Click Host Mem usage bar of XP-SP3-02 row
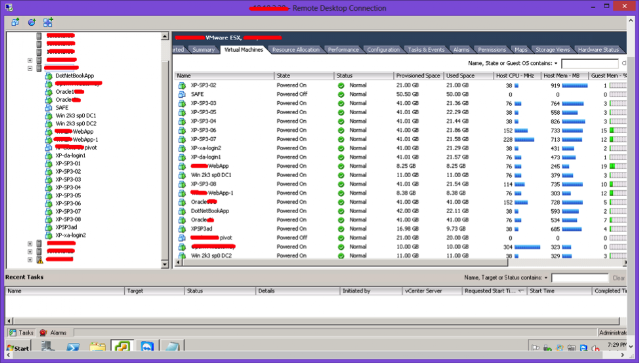The image size is (640, 364). tap(575, 86)
